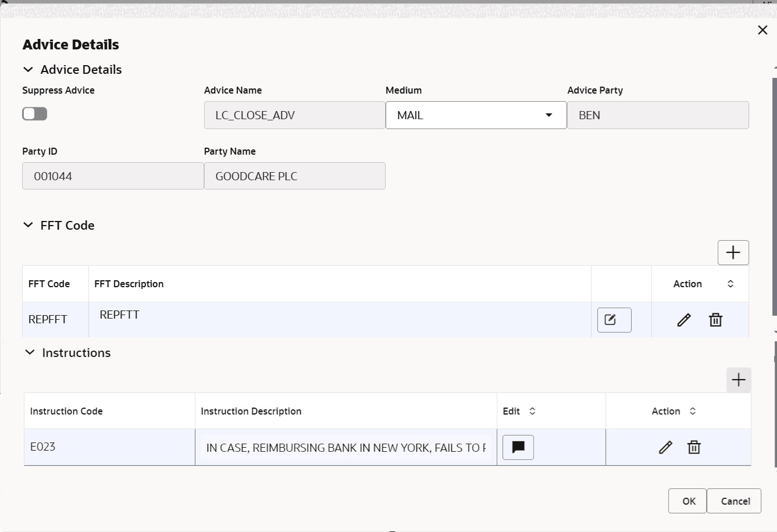
Task: Open the Medium dropdown
Action: (x=547, y=115)
